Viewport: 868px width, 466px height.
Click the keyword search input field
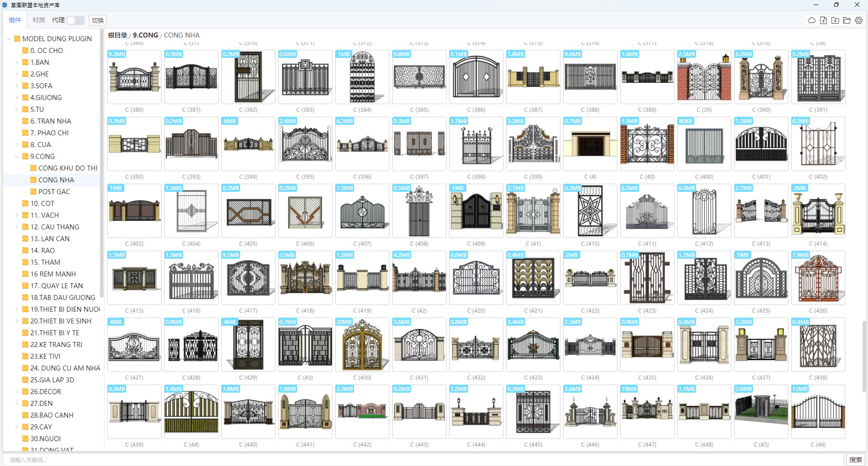tap(423, 460)
